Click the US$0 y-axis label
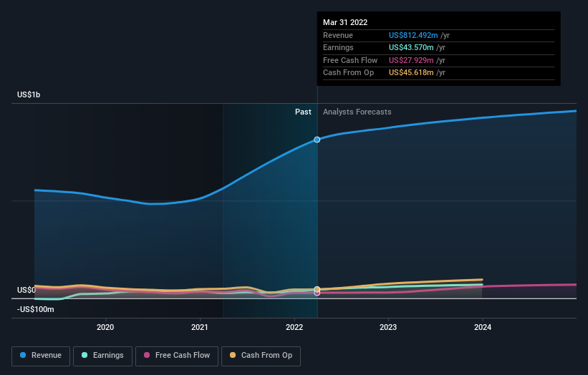The width and height of the screenshot is (588, 375). pos(26,290)
